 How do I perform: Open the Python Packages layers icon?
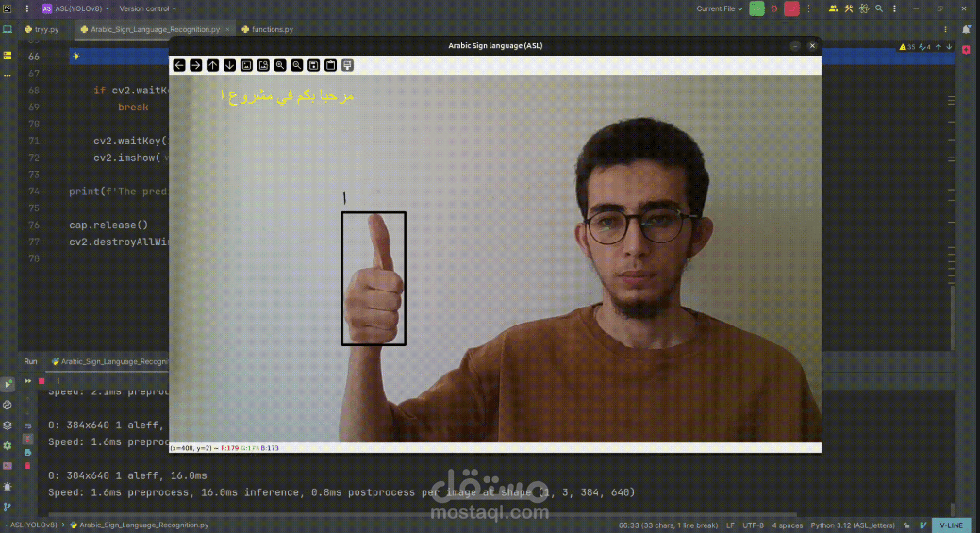8,425
